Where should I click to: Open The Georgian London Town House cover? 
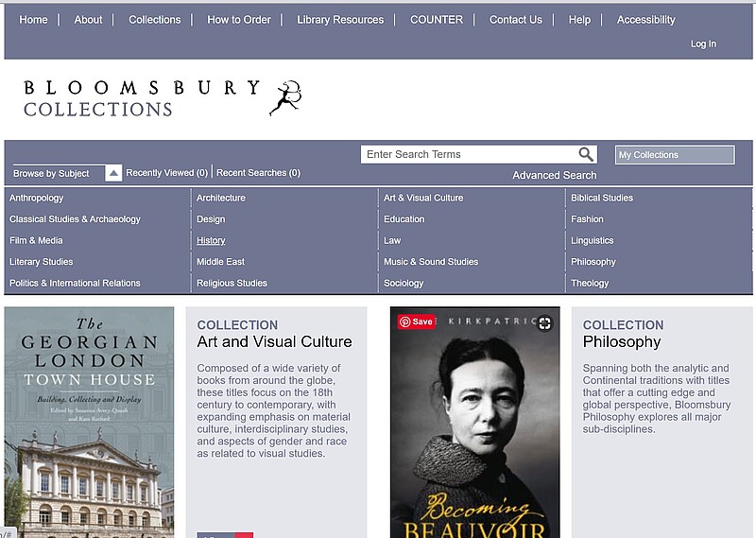coord(89,423)
